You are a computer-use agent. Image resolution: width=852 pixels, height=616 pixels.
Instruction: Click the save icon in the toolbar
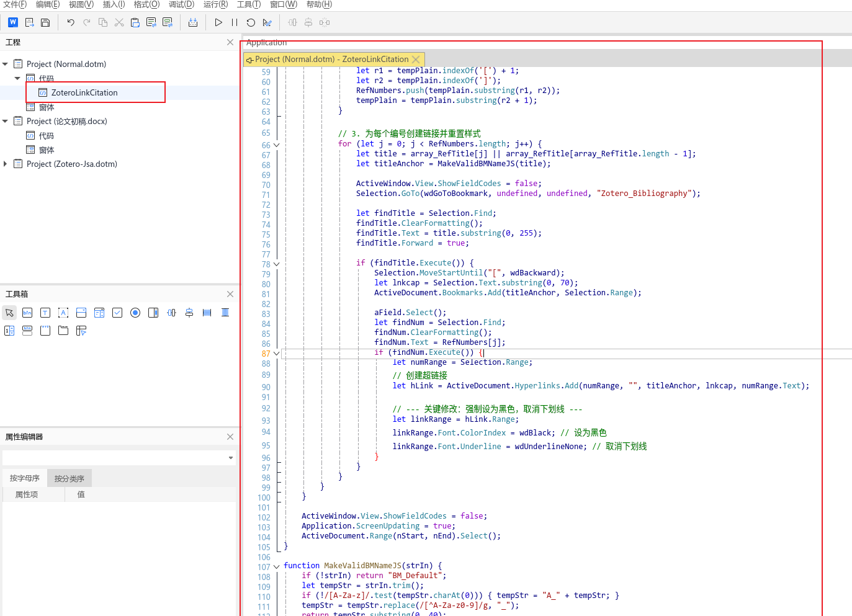click(45, 22)
